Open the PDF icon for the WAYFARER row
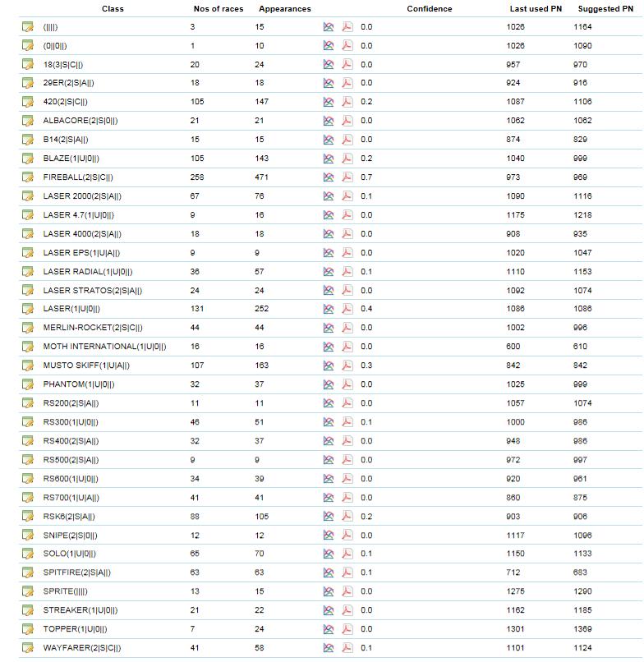This screenshot has height=662, width=644. [x=347, y=648]
